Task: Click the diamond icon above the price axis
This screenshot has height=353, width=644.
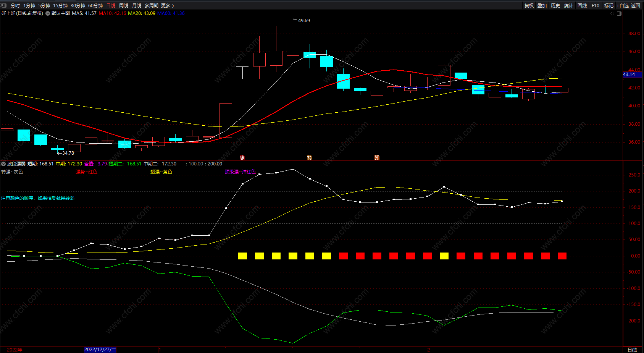Action: (x=612, y=13)
